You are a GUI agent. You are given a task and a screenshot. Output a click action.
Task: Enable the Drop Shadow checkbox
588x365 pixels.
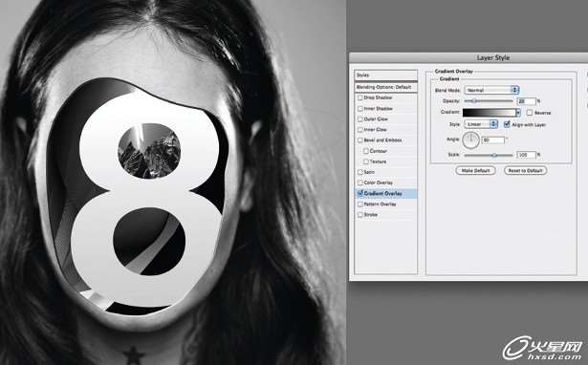(360, 97)
